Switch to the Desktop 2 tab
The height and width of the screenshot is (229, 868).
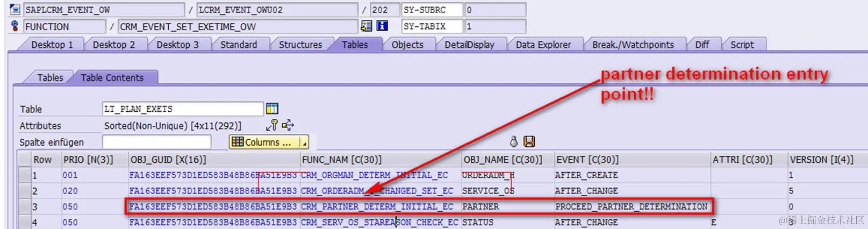pyautogui.click(x=114, y=45)
